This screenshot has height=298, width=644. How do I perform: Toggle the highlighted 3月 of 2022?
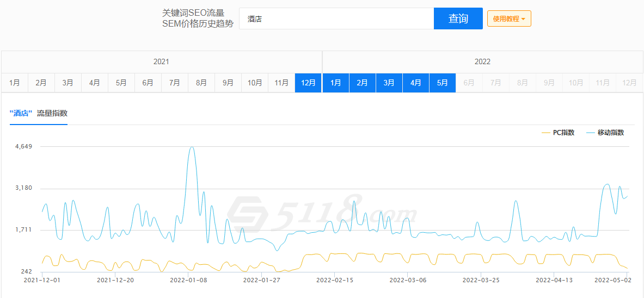[389, 83]
